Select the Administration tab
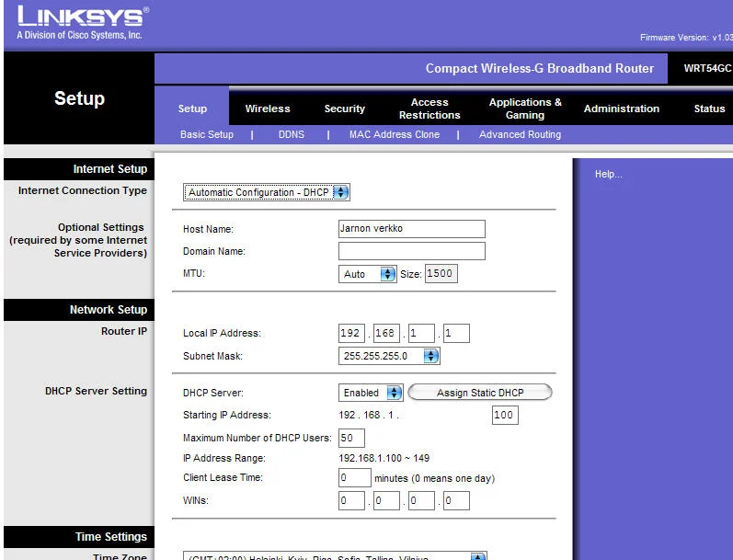The image size is (733, 560). pos(622,109)
